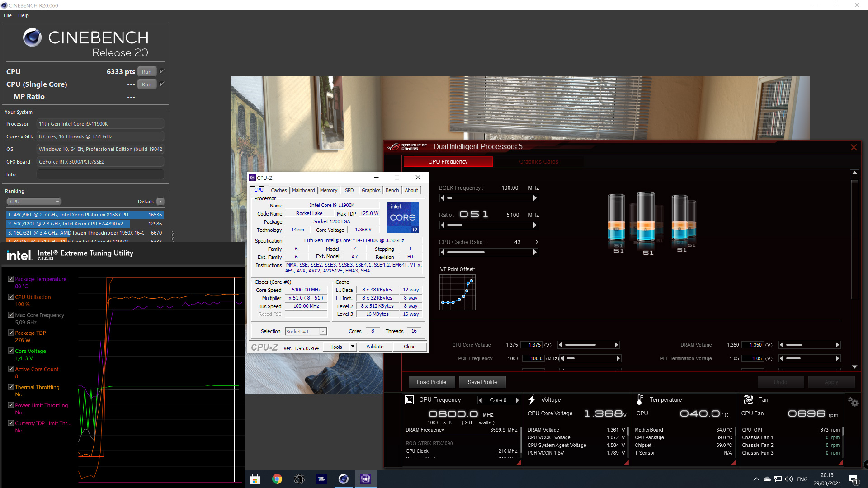The image size is (868, 488).
Task: Open the ROG Armoury taskbar icon
Action: tap(299, 479)
